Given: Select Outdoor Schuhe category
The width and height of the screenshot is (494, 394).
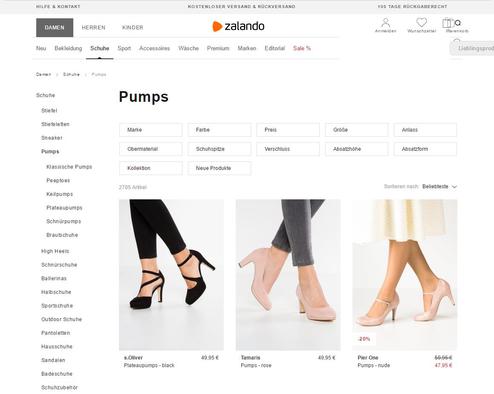Looking at the screenshot, I should 61,319.
